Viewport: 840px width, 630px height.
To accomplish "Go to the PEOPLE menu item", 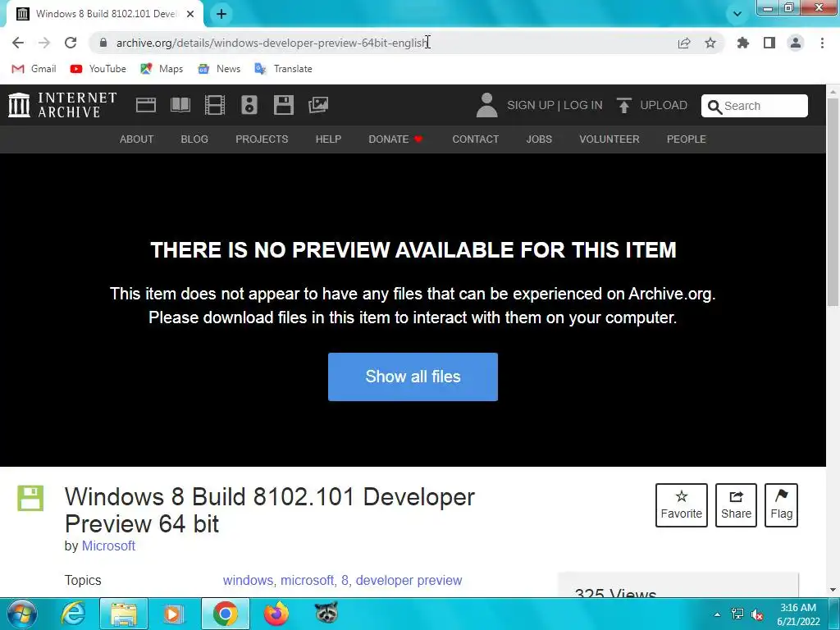I will pos(687,139).
